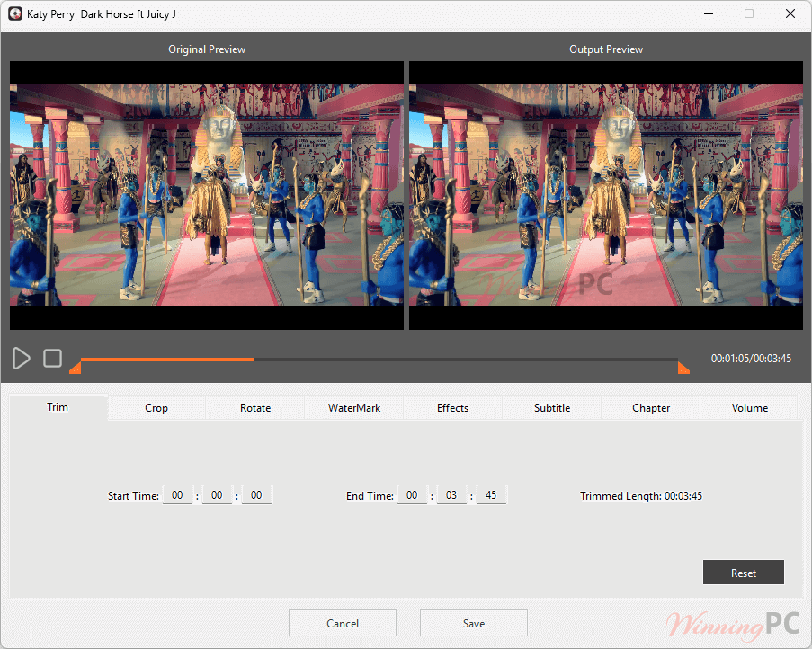
Task: Click the trim start marker on timeline
Action: tap(76, 368)
